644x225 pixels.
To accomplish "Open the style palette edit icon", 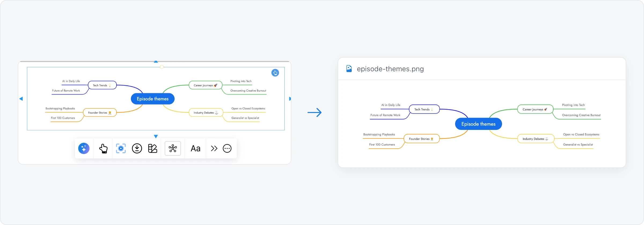I will coord(153,148).
